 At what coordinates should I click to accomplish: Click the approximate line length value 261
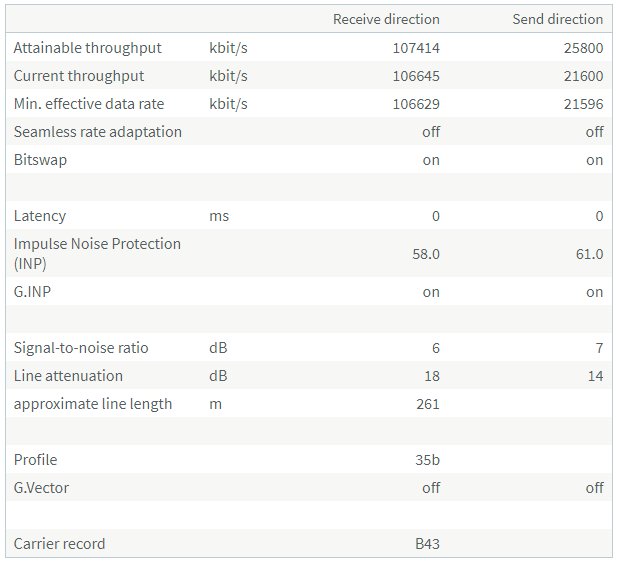click(427, 404)
